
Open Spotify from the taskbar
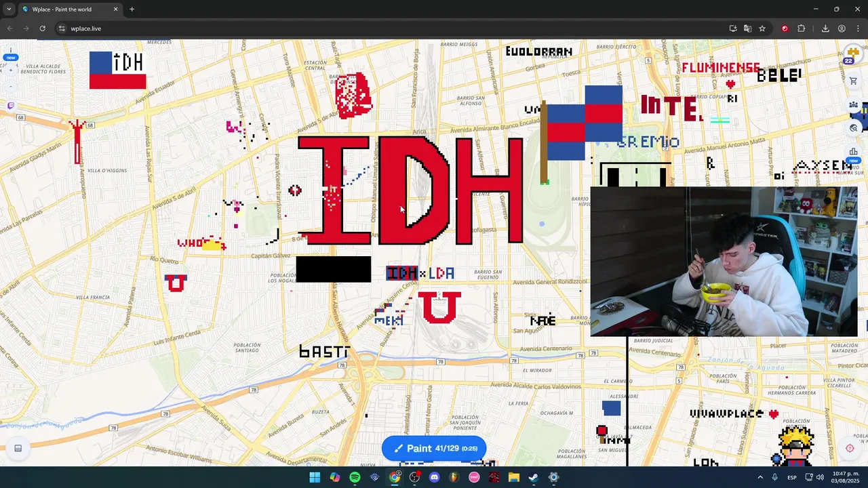pos(355,477)
